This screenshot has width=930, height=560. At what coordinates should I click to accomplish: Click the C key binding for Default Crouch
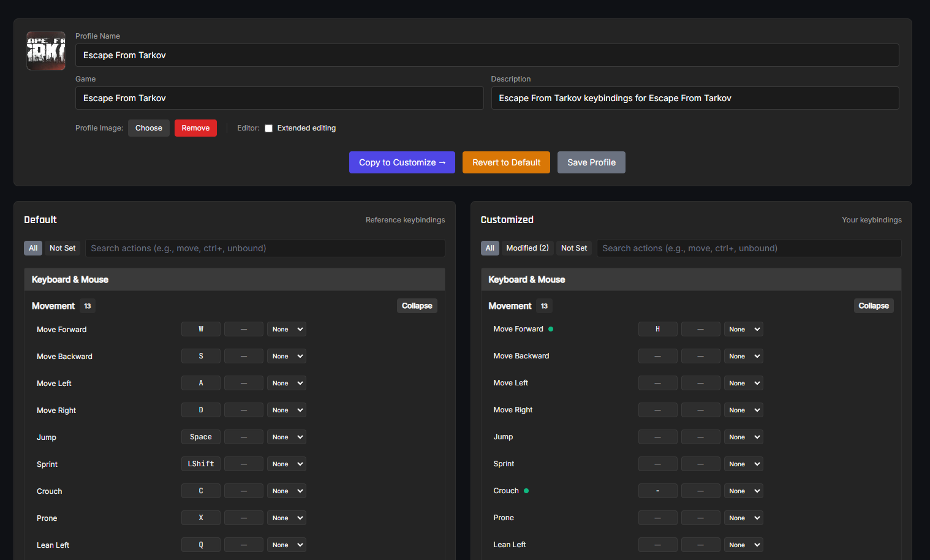201,491
